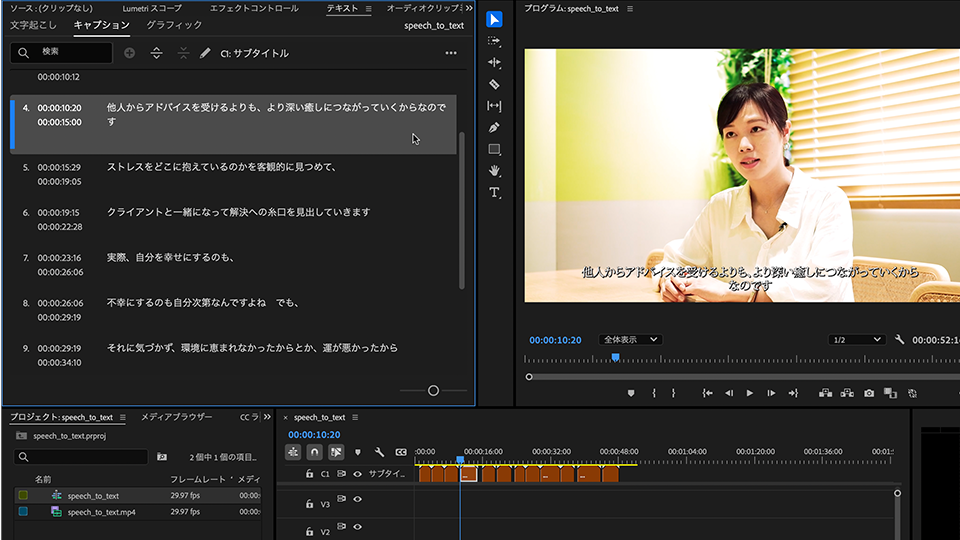Mark In point in Program monitor
The width and height of the screenshot is (960, 540).
[654, 393]
